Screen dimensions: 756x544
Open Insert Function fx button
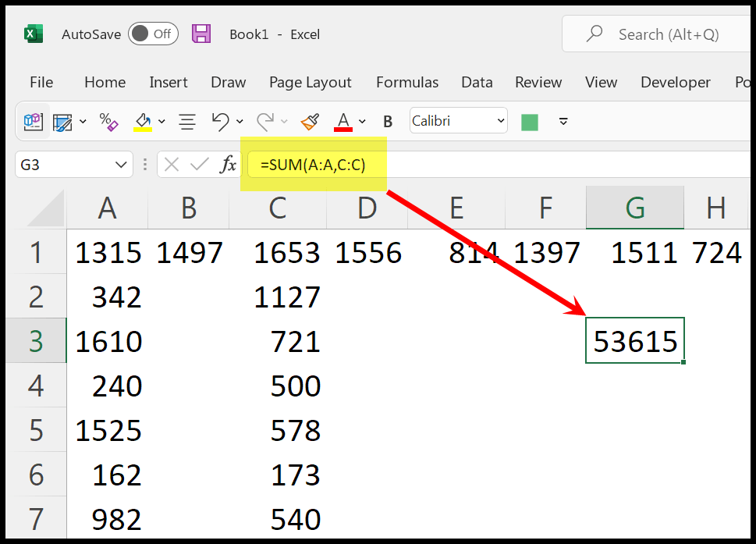[x=228, y=165]
